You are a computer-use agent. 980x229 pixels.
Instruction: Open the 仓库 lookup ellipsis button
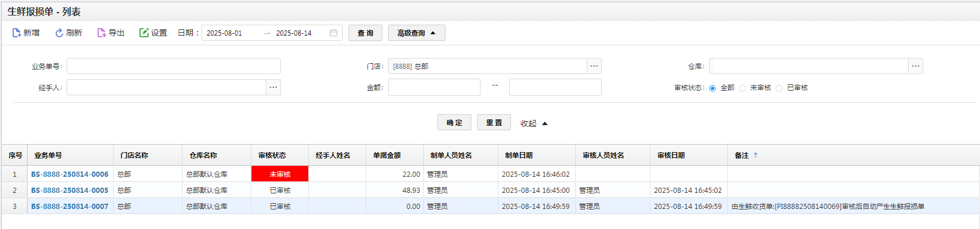click(916, 66)
